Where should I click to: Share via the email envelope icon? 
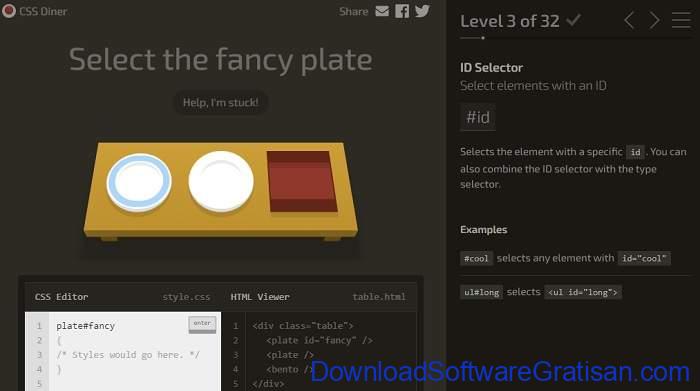pos(382,11)
